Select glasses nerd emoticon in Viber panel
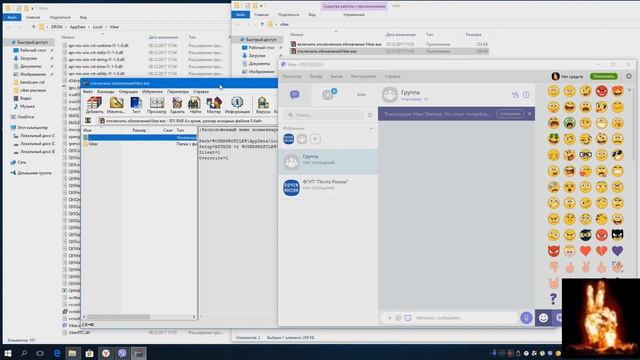Viewport: 640px width, 360px height. 585,155
